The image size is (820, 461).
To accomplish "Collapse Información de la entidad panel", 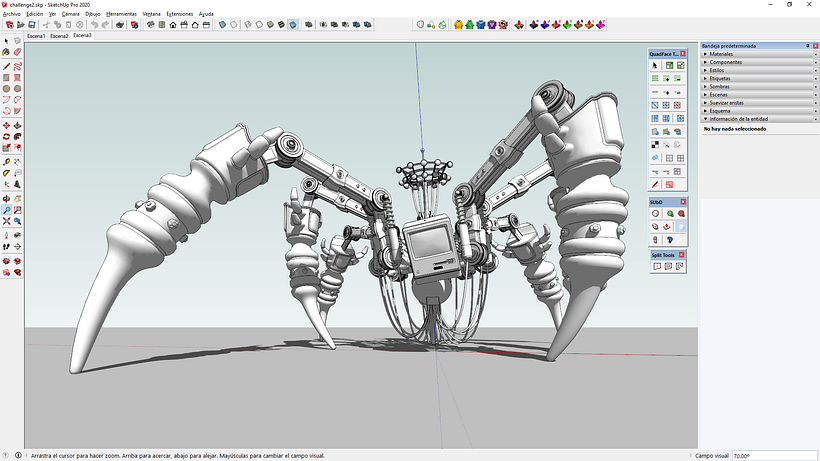I will pyautogui.click(x=759, y=119).
